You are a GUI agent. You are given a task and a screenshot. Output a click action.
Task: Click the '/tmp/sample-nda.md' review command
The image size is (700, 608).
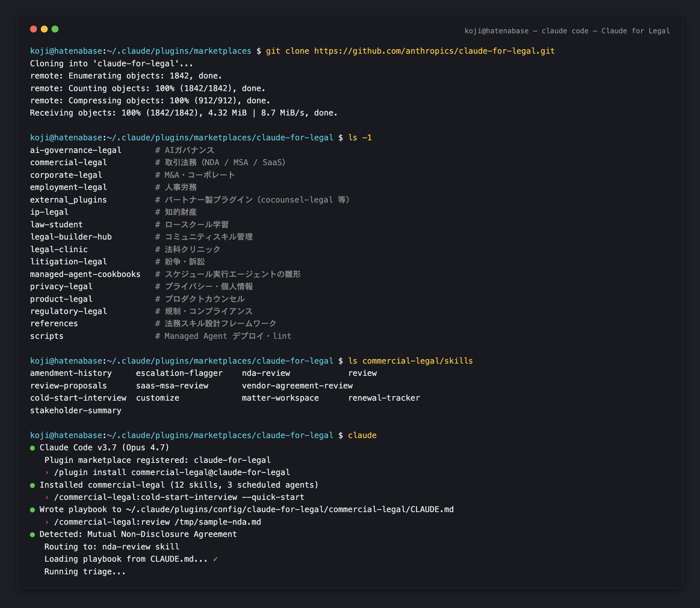click(x=157, y=522)
